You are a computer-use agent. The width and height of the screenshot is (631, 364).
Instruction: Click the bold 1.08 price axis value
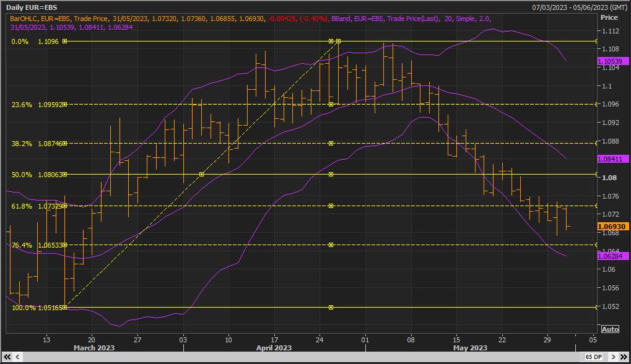[x=609, y=178]
